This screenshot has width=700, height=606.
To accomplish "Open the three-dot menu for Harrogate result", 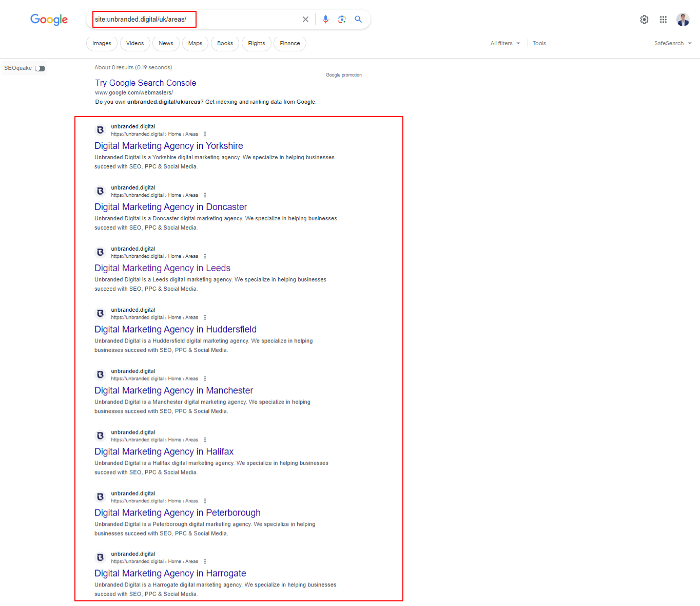I will pos(205,561).
